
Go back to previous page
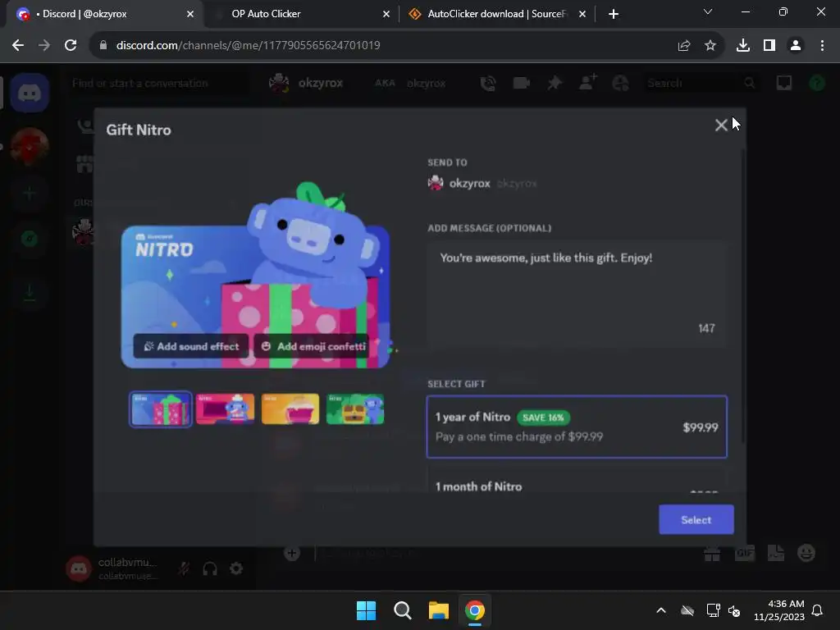click(18, 46)
